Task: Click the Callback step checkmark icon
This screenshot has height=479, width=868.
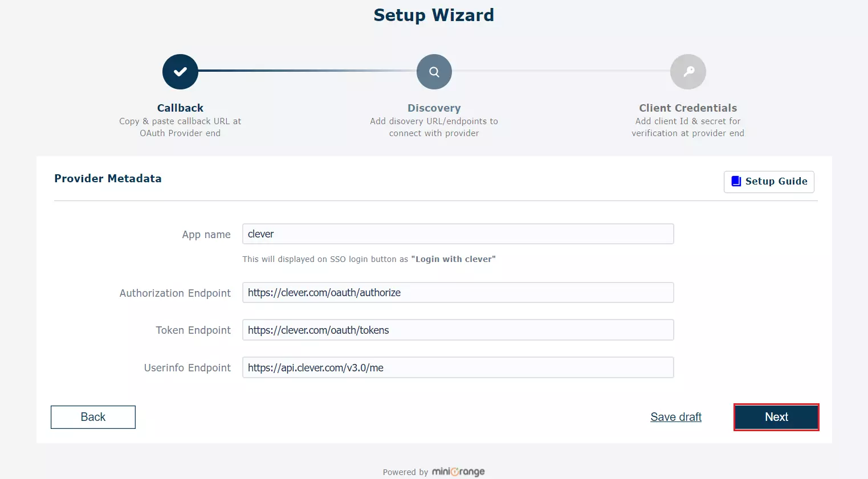Action: click(180, 72)
